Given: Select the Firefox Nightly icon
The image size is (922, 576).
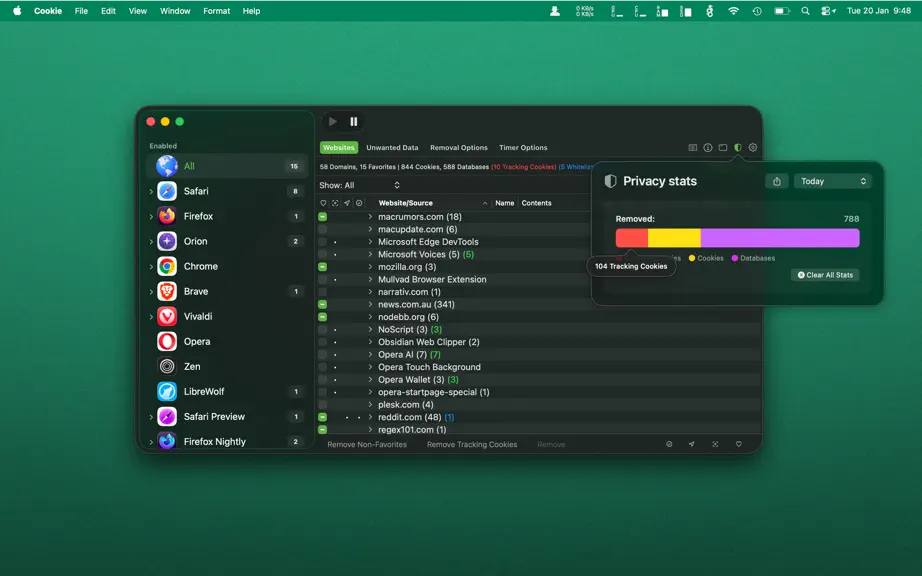Looking at the screenshot, I should click(167, 441).
